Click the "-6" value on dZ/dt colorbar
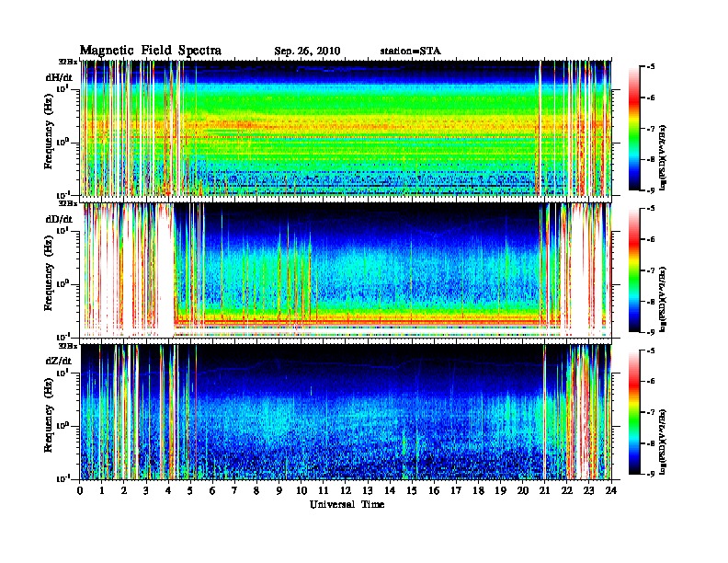Image resolution: width=728 pixels, height=563 pixels. [651, 382]
